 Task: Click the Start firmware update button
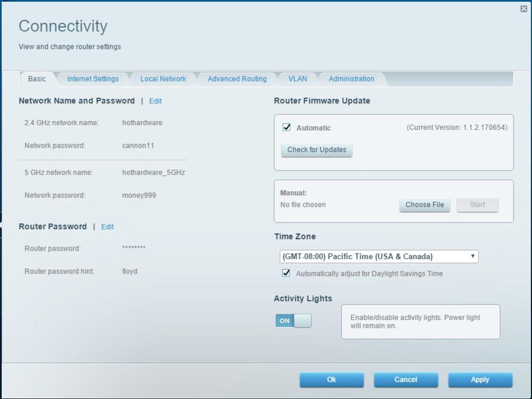click(x=477, y=205)
